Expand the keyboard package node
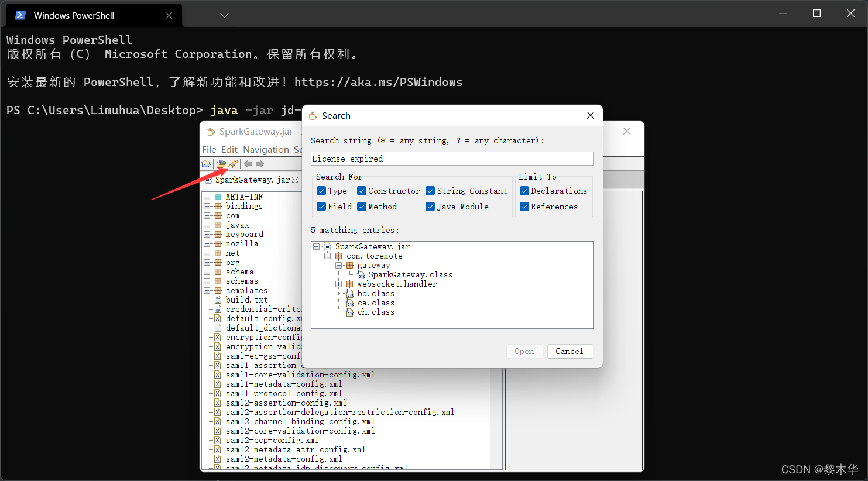Viewport: 868px width, 481px height. pos(207,234)
